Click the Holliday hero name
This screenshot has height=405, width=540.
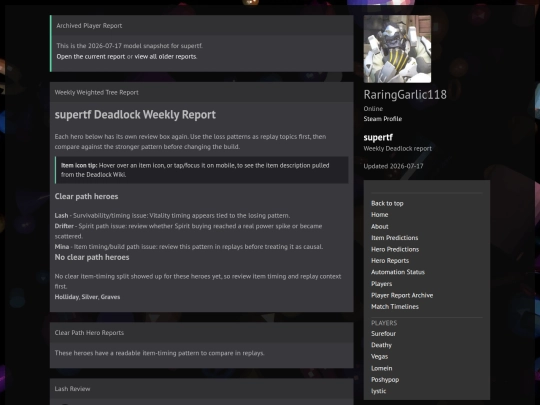pos(66,297)
